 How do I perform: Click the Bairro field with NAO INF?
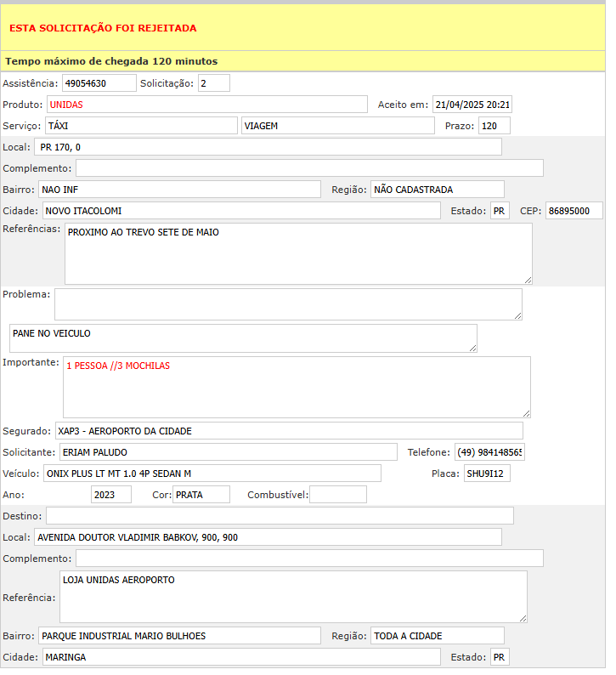coord(179,189)
